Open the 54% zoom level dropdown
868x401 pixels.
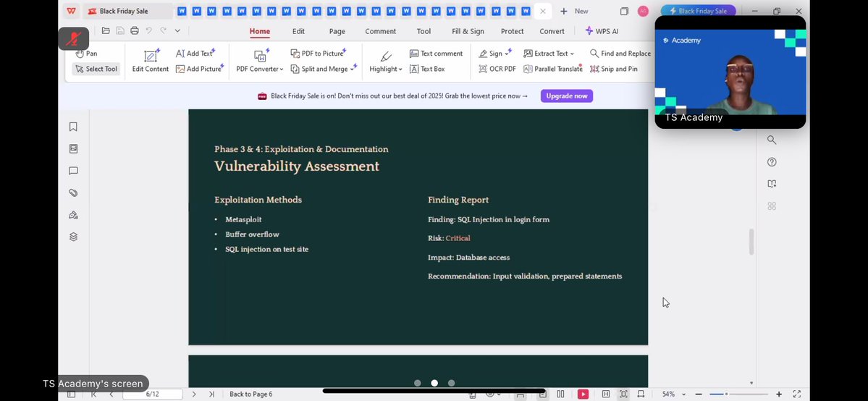pyautogui.click(x=674, y=394)
